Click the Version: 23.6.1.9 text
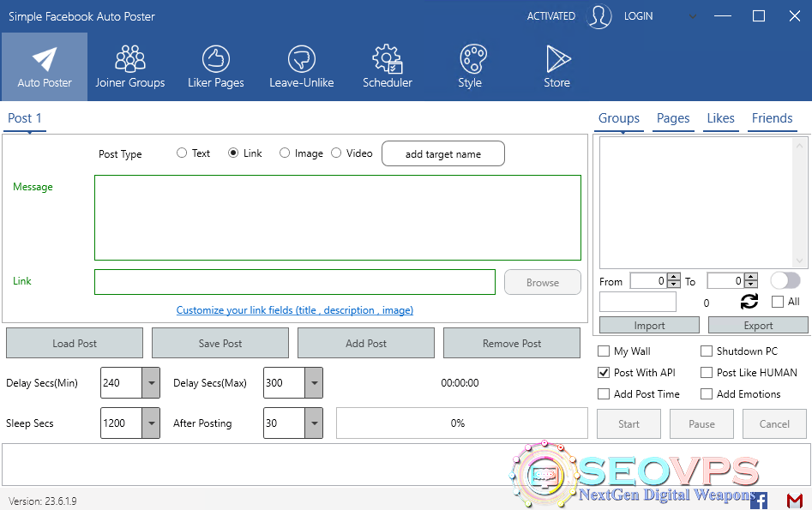This screenshot has height=510, width=812. click(x=43, y=501)
